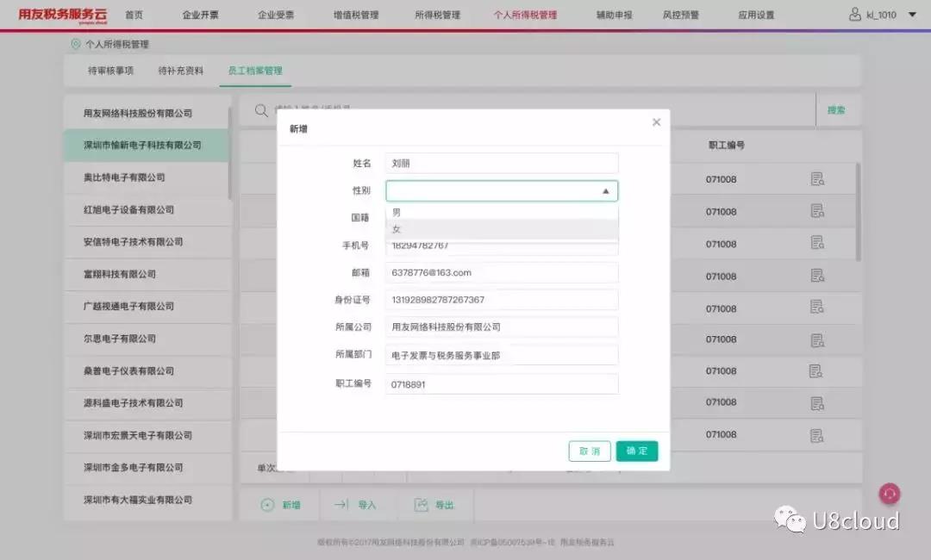
Task: Click the 导出 export icon
Action: 421,505
